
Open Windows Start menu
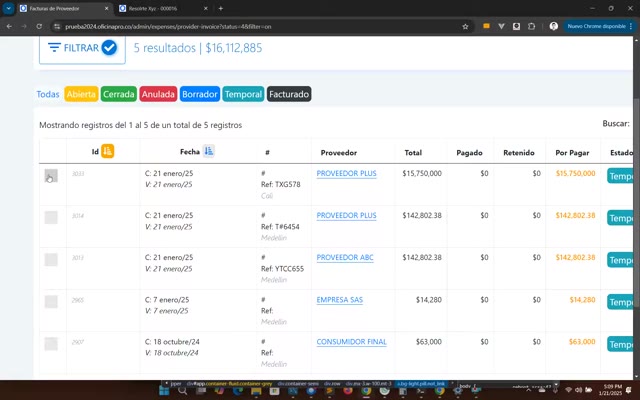pos(164,391)
